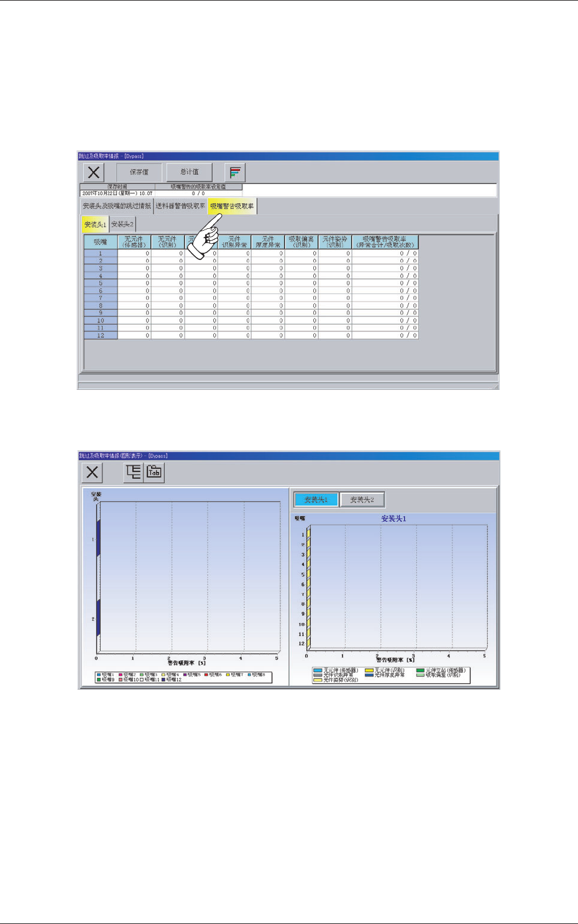The width and height of the screenshot is (578, 924).
Task: Click the 无元件(识别) column header
Action: (x=168, y=242)
